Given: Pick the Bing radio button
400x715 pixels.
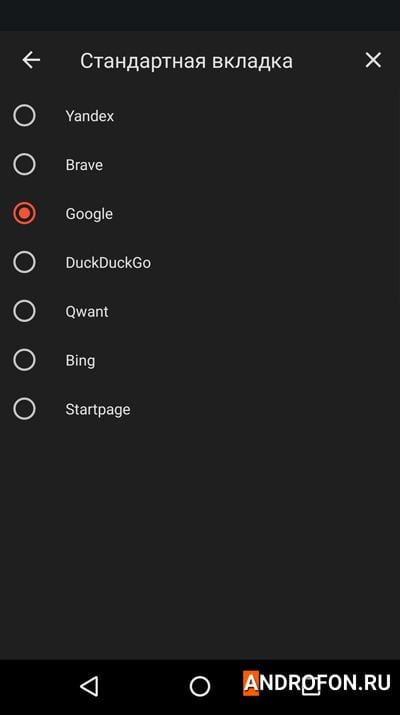Looking at the screenshot, I should point(24,360).
